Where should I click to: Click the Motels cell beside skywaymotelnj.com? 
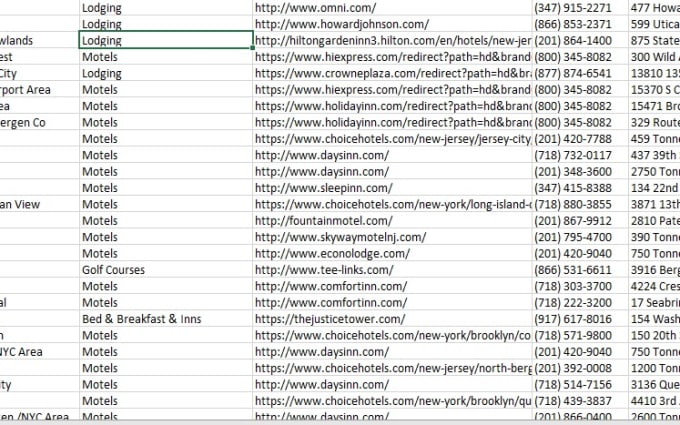[166, 237]
